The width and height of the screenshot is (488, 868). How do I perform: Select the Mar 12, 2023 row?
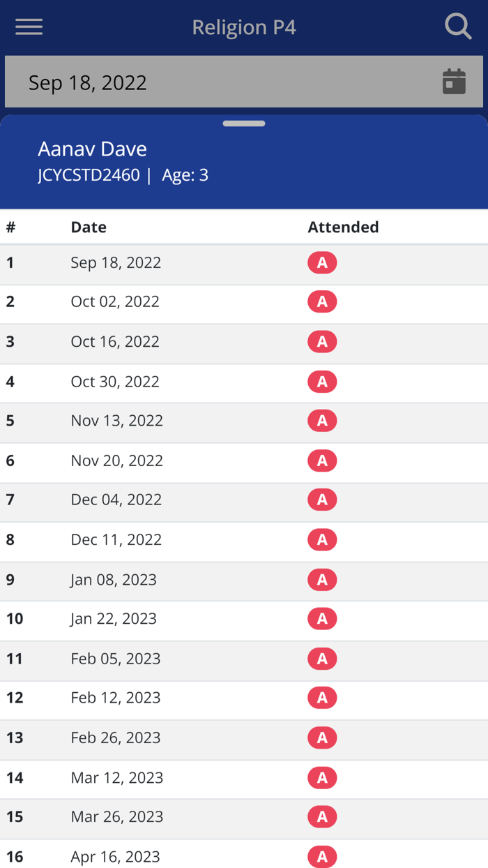pos(116,777)
